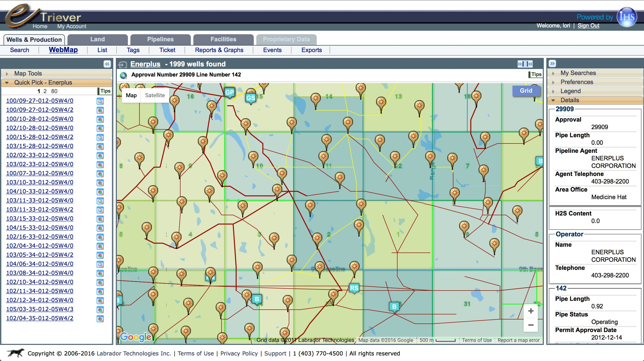Viewport: 644px width, 361px height.
Task: Select the Wells & Production tab
Action: coord(34,39)
